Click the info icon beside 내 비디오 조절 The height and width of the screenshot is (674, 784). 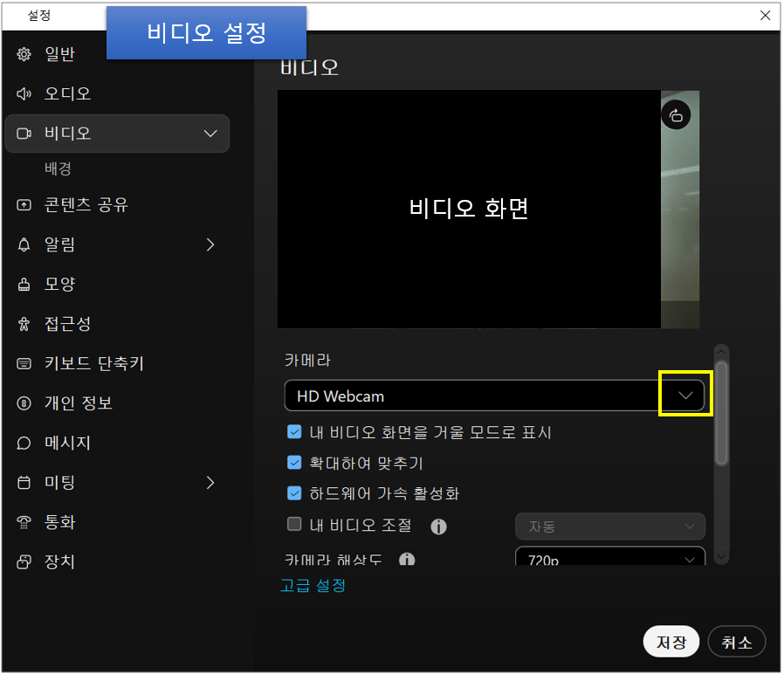click(x=439, y=526)
